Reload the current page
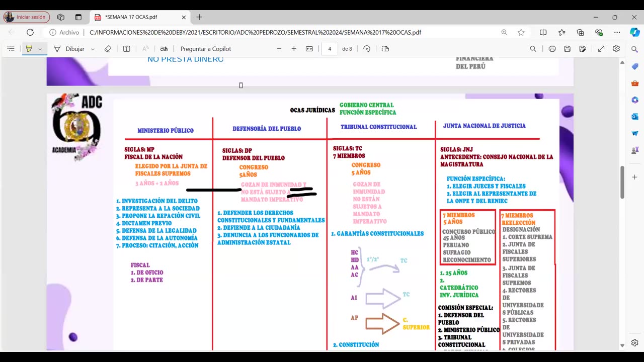 (x=30, y=32)
